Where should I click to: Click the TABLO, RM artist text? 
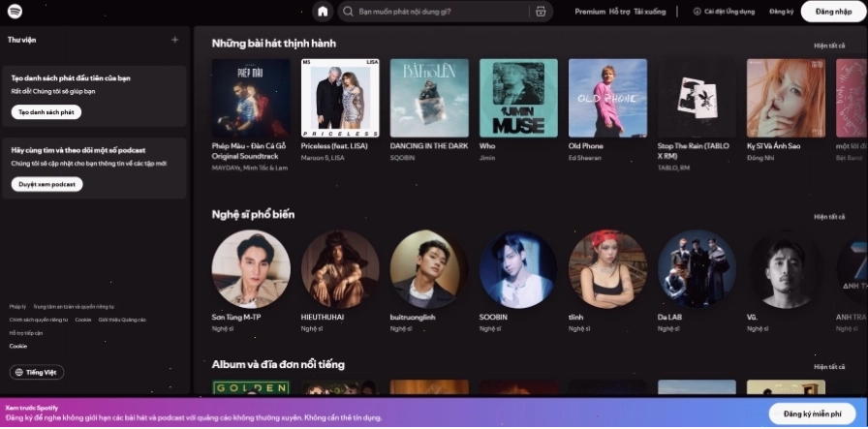(x=673, y=168)
